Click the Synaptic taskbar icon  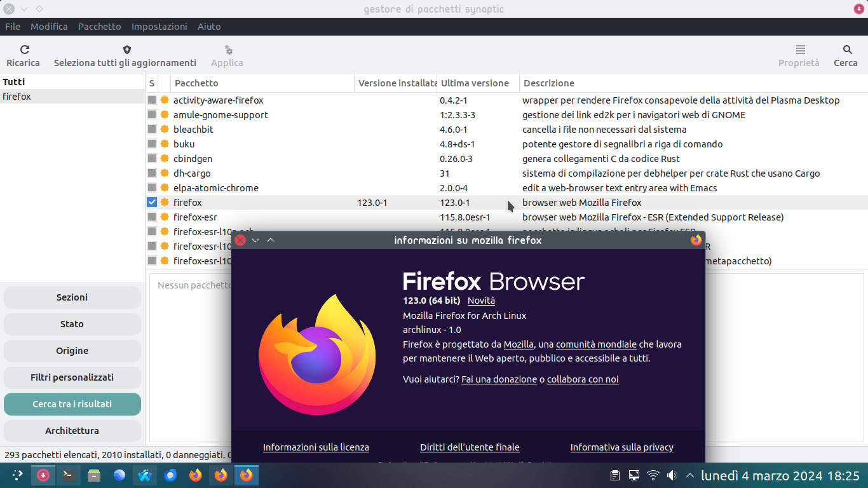pyautogui.click(x=43, y=475)
